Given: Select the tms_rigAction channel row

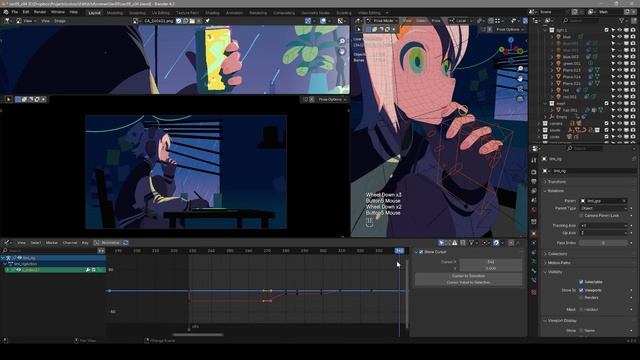Looking at the screenshot, I should click(53, 264).
